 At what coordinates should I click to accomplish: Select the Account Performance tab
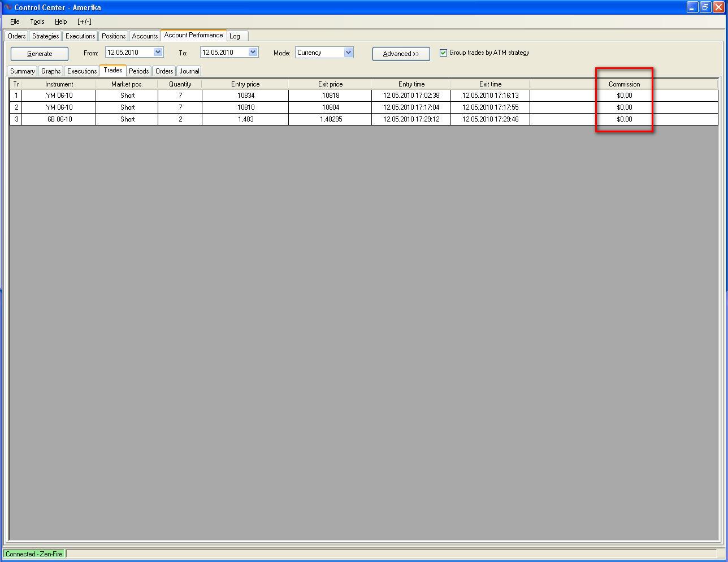pyautogui.click(x=193, y=35)
